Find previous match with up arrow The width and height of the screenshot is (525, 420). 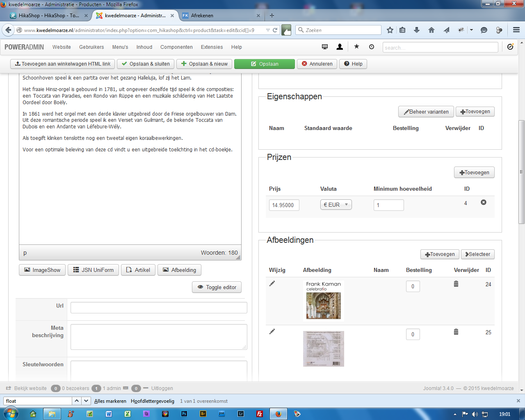click(77, 401)
